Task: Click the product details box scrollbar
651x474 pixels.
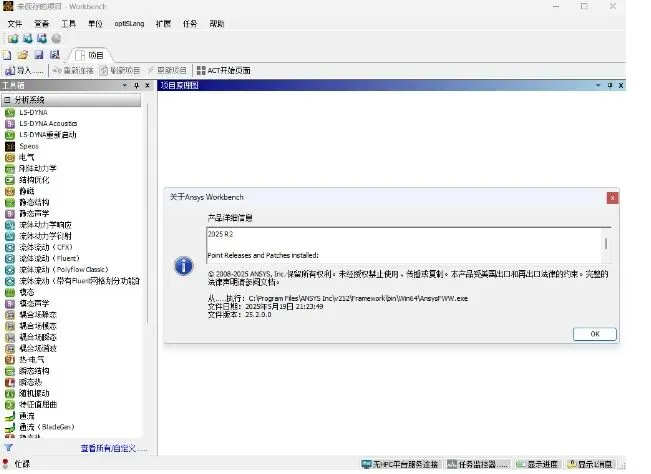Action: pyautogui.click(x=606, y=245)
